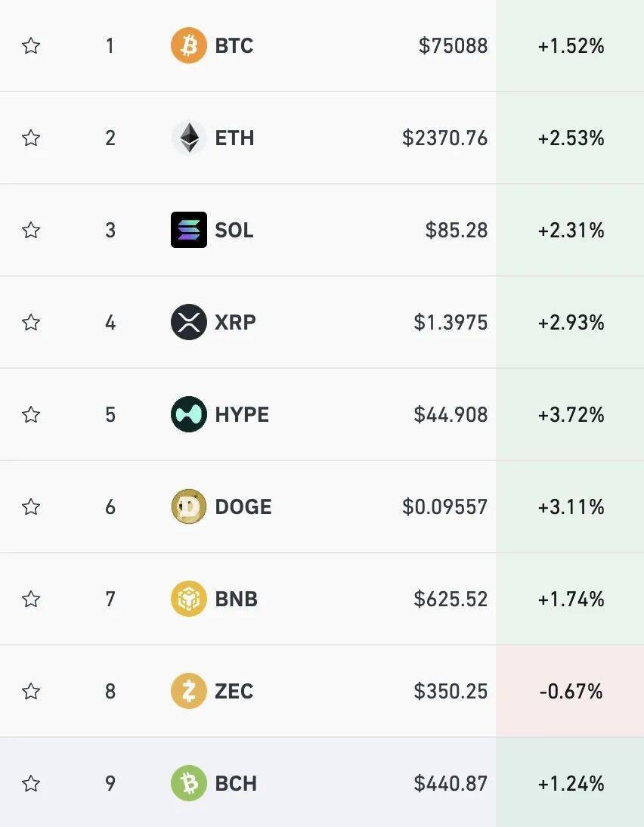Star the HYPE row as favorite
This screenshot has height=827, width=644.
31,414
